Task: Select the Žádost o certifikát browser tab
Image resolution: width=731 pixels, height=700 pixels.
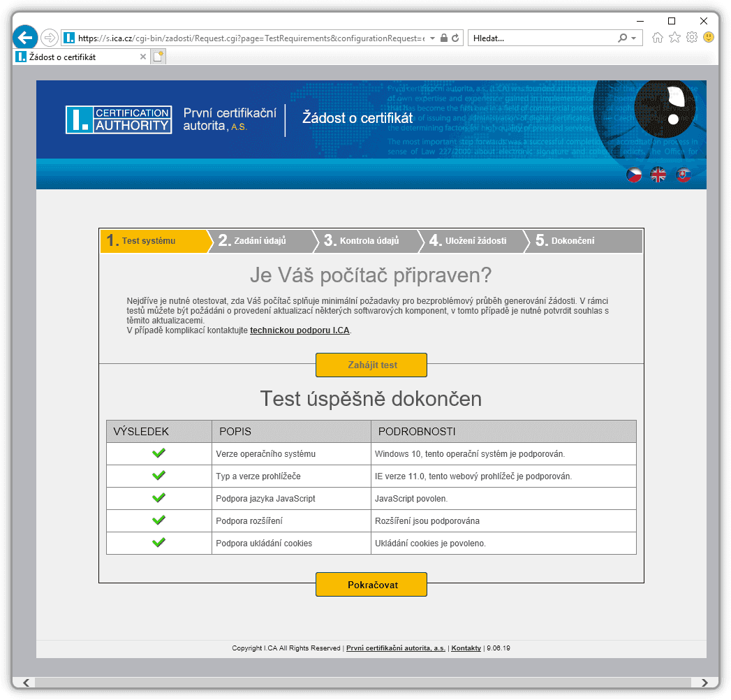Action: pos(81,57)
